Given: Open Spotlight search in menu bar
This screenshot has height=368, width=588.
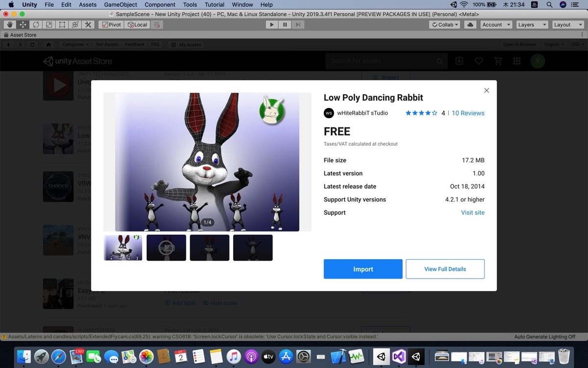Looking at the screenshot, I should (x=550, y=4).
